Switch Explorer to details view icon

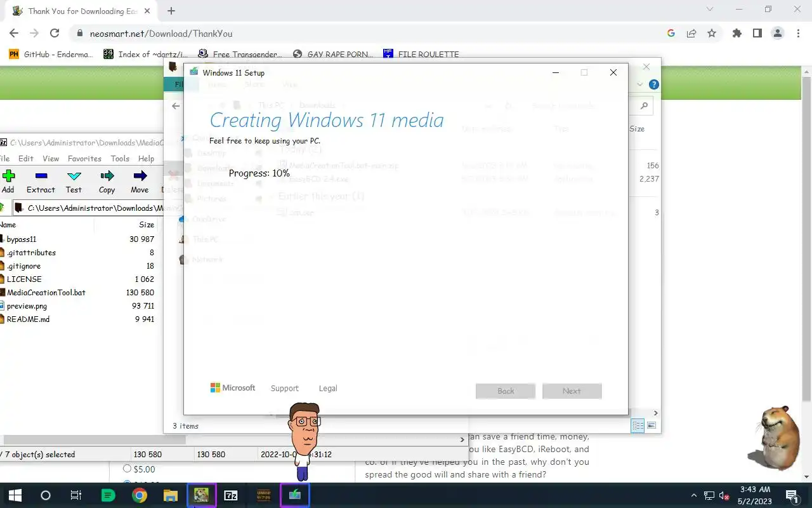point(638,425)
